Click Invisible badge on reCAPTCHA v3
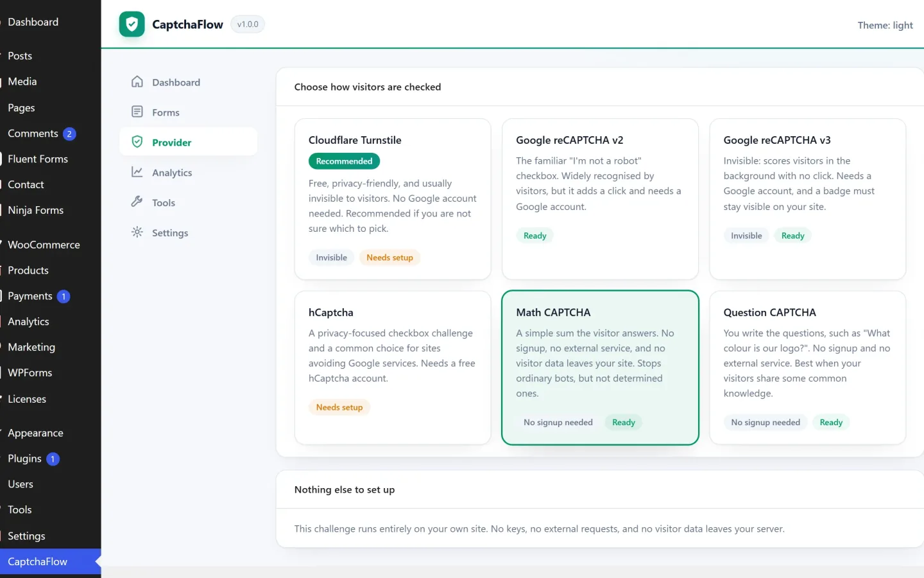Screen dimensions: 924x578 tap(746, 236)
